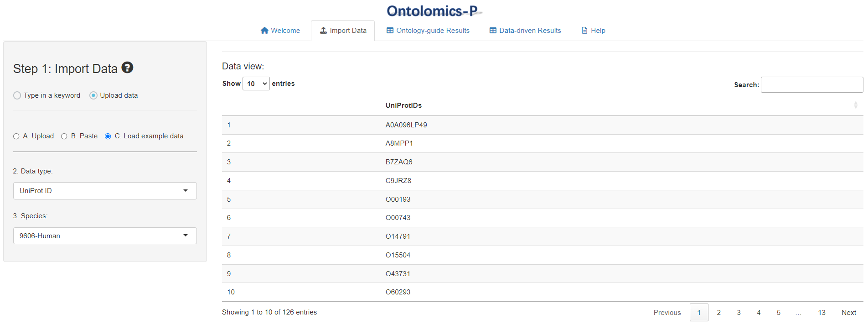The height and width of the screenshot is (325, 868).
Task: Go to the Next page
Action: (x=849, y=313)
